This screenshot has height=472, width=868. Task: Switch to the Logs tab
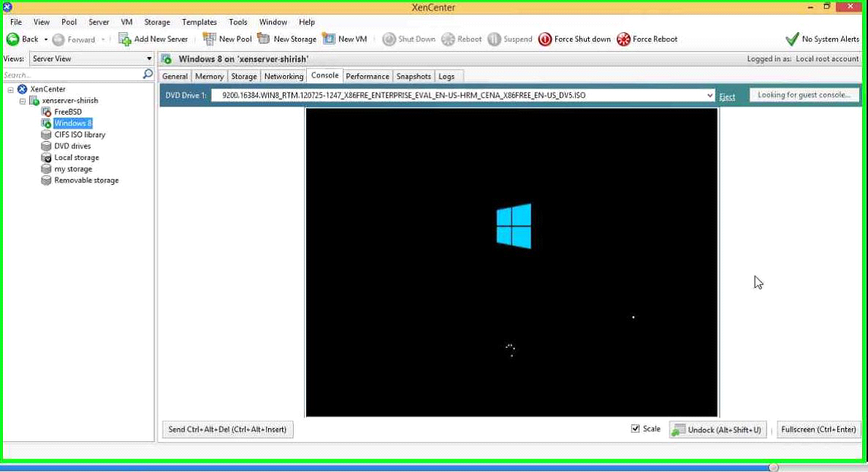tap(446, 77)
